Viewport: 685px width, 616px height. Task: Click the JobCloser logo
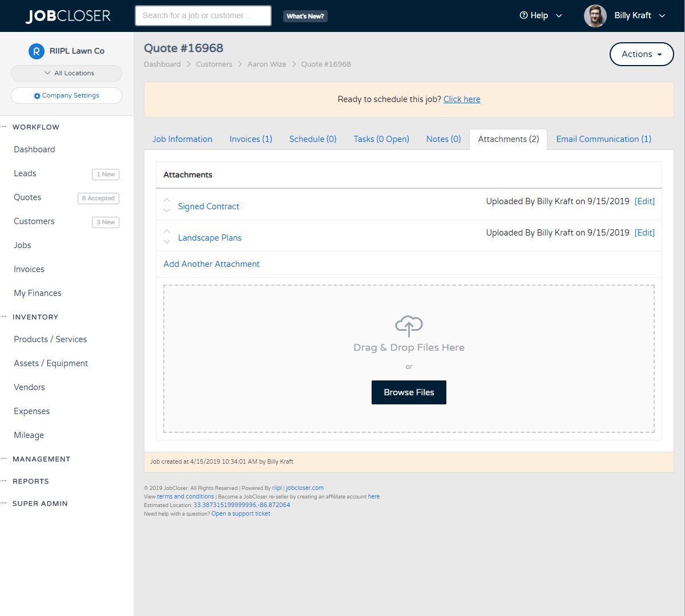click(68, 15)
